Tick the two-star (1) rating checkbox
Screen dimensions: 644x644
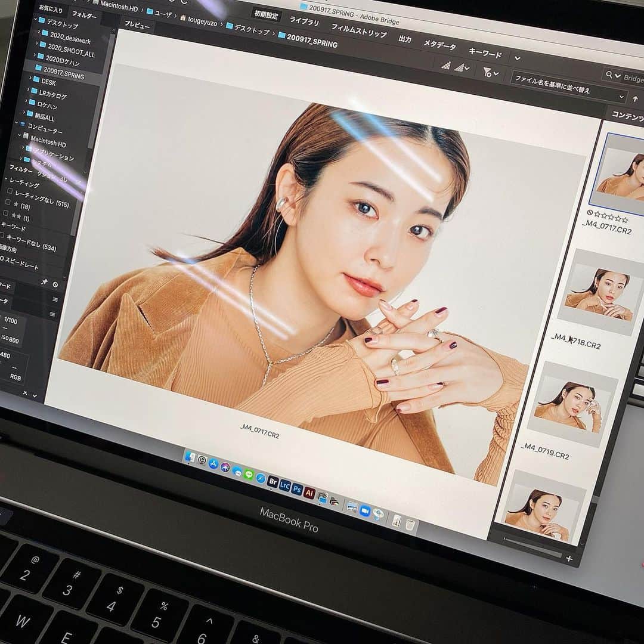coord(6,213)
